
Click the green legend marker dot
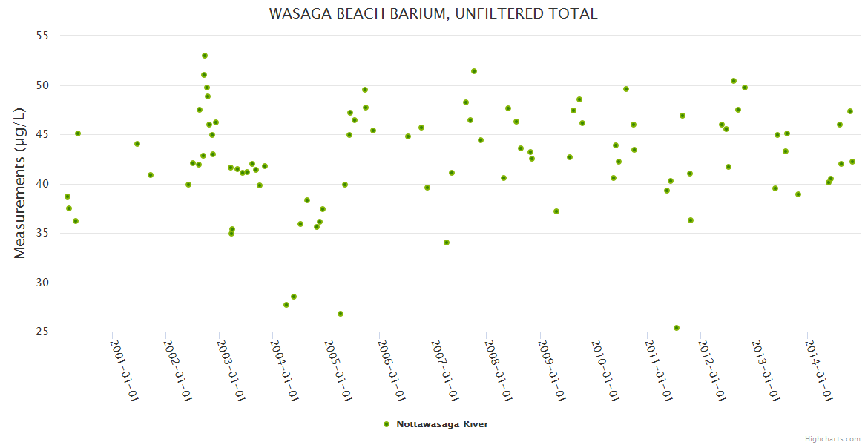tap(386, 424)
